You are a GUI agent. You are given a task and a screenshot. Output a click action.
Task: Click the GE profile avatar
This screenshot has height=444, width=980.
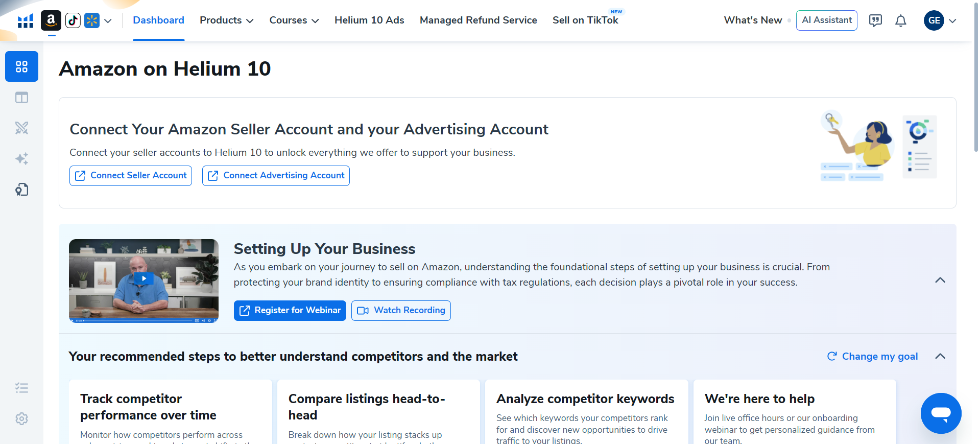tap(934, 20)
